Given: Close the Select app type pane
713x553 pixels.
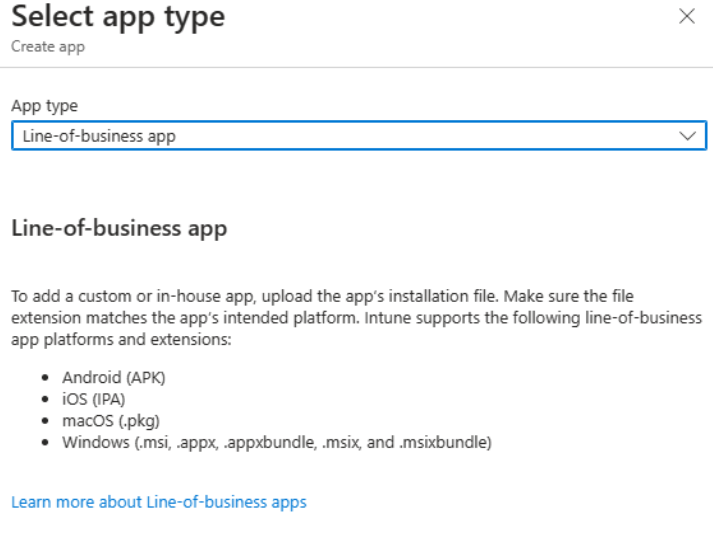Looking at the screenshot, I should [686, 17].
